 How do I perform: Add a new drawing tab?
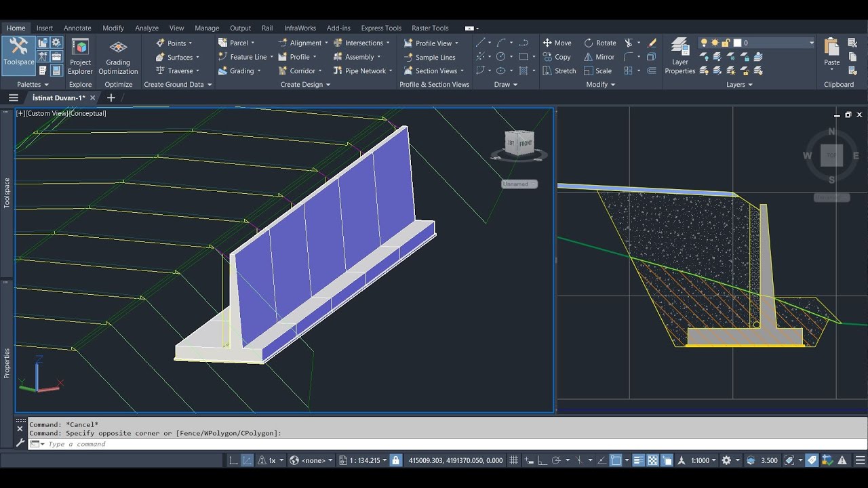[x=111, y=98]
